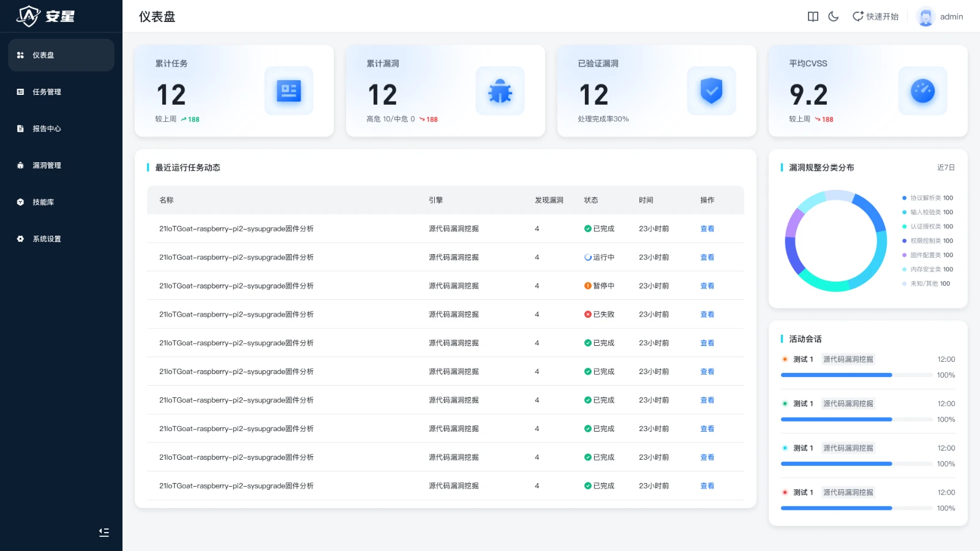
Task: Select the 近7日 time range filter
Action: click(x=946, y=167)
